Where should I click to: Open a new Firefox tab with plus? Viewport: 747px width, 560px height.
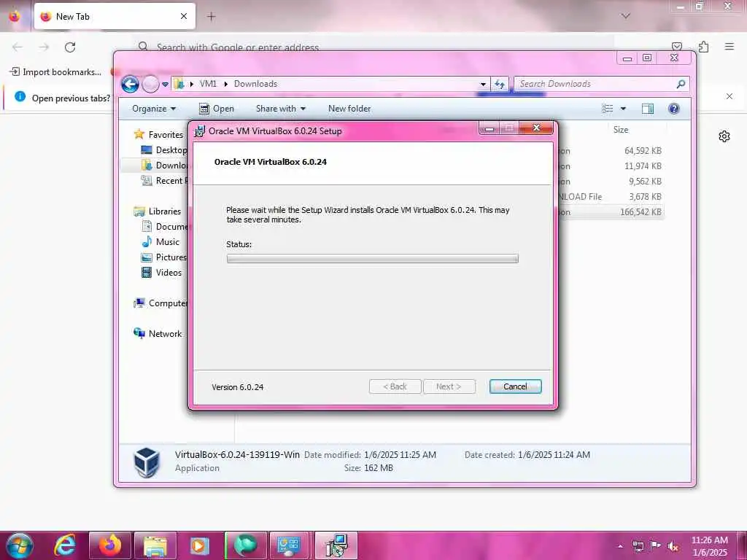coord(211,17)
